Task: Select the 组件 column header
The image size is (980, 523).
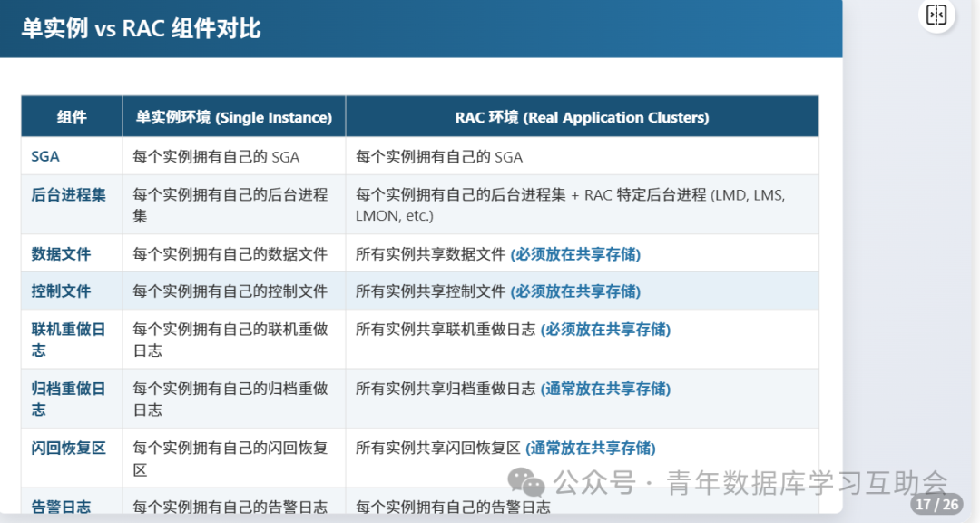Action: pos(72,117)
